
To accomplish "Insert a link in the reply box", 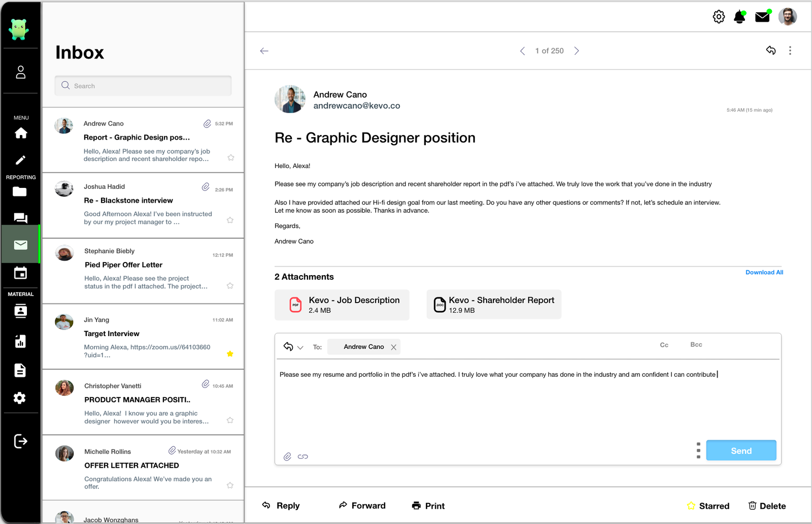I will coord(303,456).
